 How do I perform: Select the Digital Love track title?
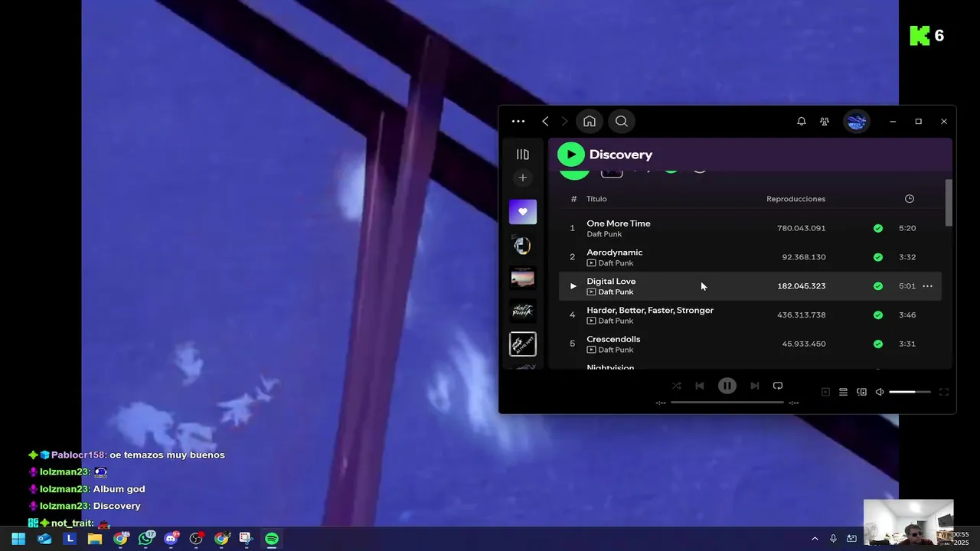611,282
